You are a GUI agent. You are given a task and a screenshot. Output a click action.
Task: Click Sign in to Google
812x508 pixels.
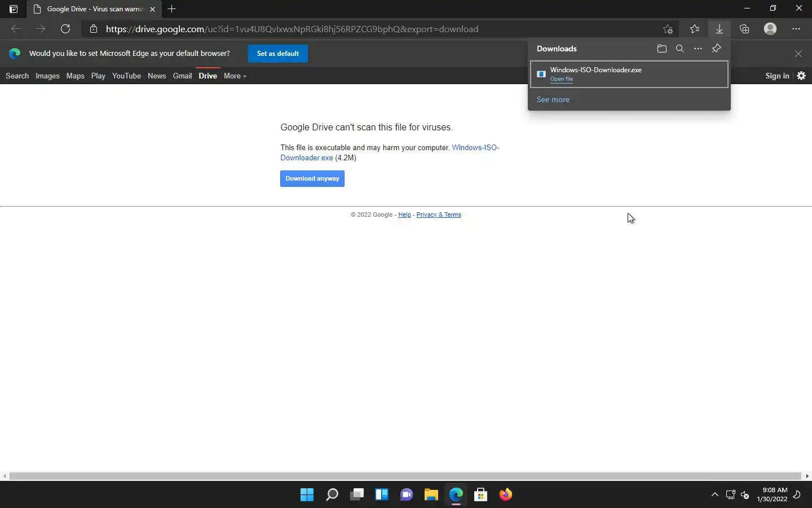click(777, 76)
